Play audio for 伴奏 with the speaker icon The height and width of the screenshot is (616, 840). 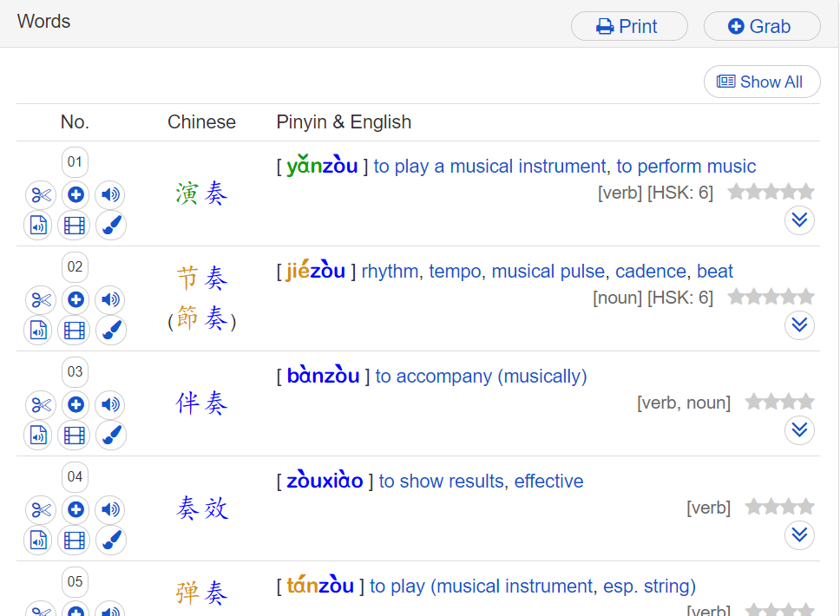[x=110, y=405]
